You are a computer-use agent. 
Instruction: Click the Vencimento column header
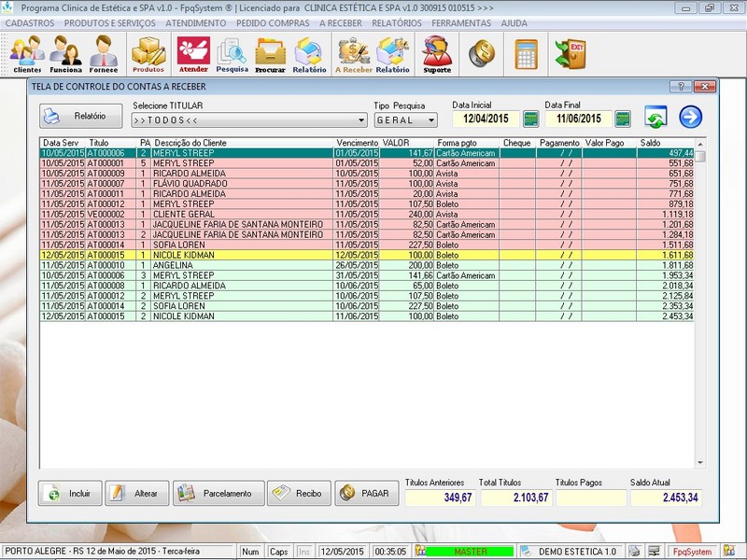(x=357, y=143)
